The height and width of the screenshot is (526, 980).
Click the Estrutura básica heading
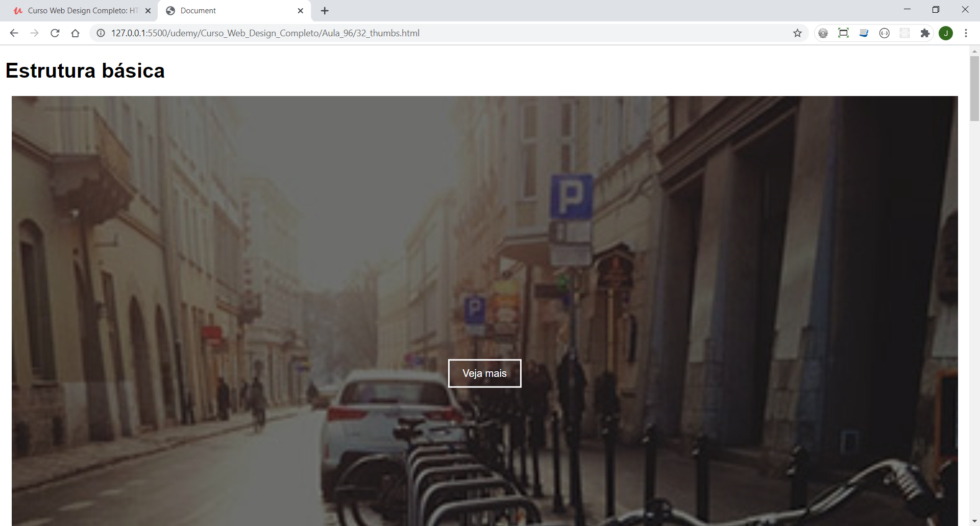click(85, 70)
